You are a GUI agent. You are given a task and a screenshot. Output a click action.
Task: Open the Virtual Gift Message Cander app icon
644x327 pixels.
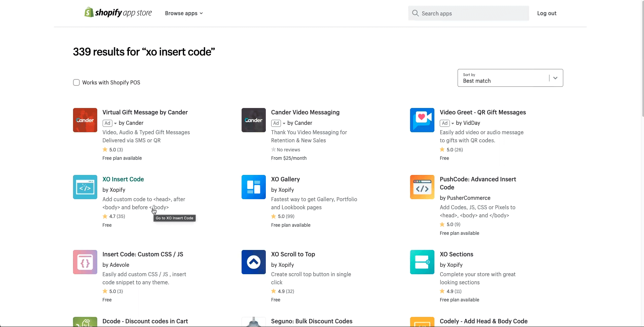pyautogui.click(x=85, y=120)
